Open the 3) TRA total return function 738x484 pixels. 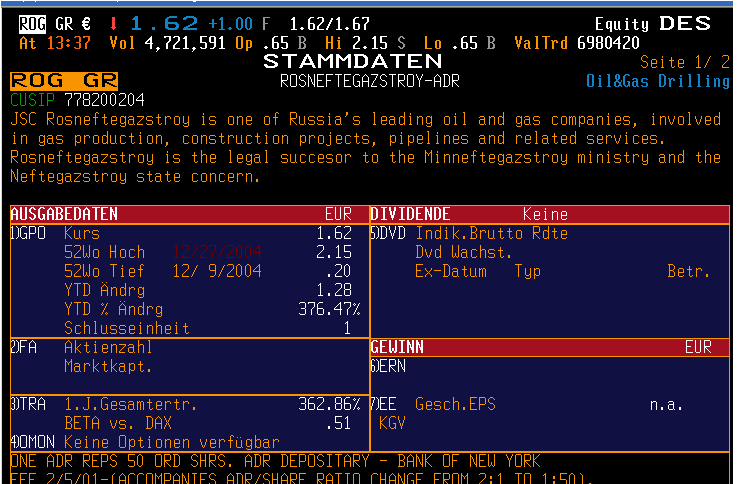[x=28, y=404]
